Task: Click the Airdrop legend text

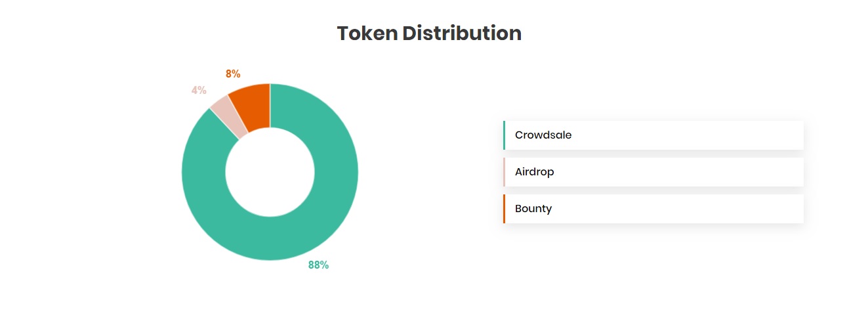Action: [535, 172]
